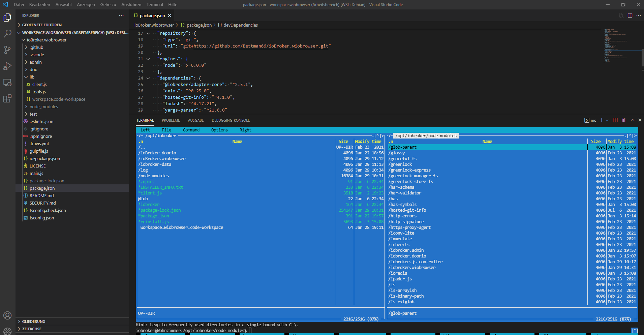Open the Ausführen menu
Image resolution: width=644 pixels, height=335 pixels.
[x=131, y=5]
